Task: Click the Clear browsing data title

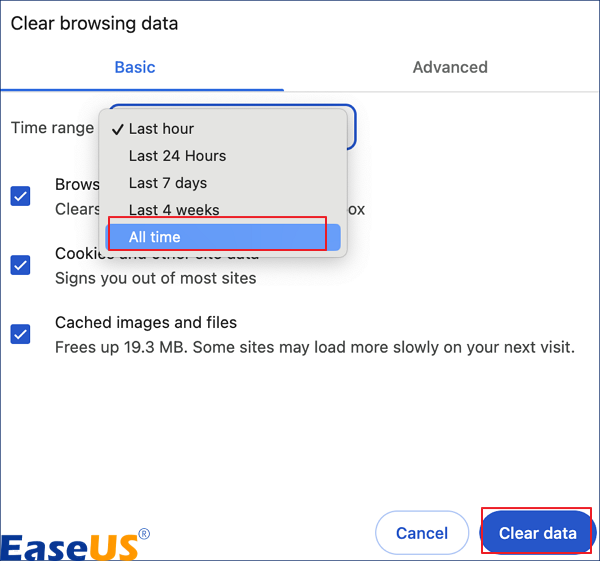Action: coord(94,23)
